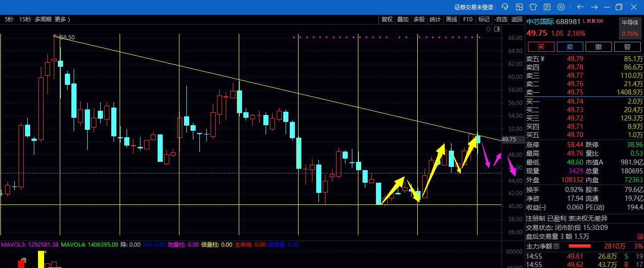
Task: Click 证券交易未登录 login link
Action: point(473,7)
